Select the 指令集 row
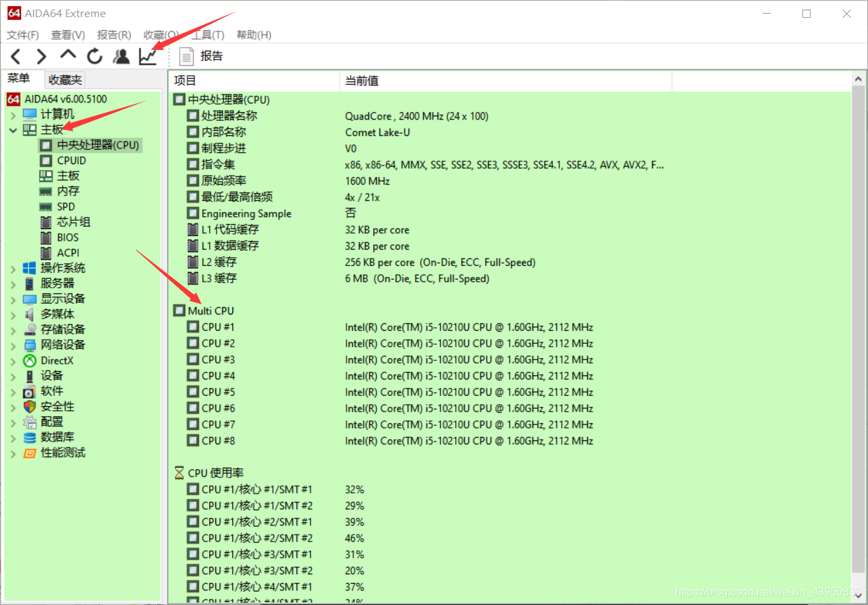868x605 pixels. [x=509, y=165]
